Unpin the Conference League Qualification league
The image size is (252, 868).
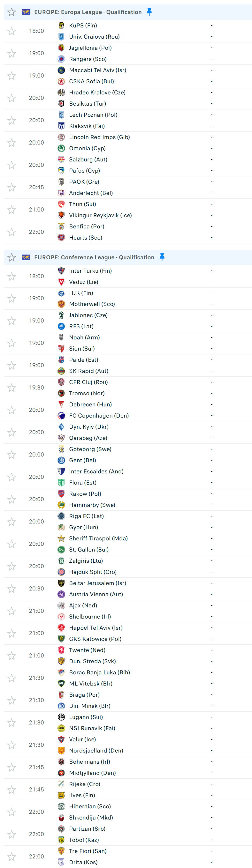[x=162, y=257]
